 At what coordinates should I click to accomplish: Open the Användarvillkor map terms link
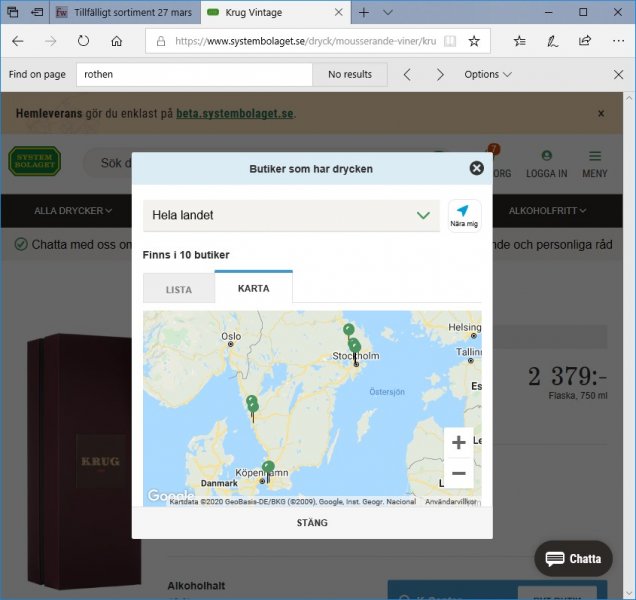[x=451, y=502]
